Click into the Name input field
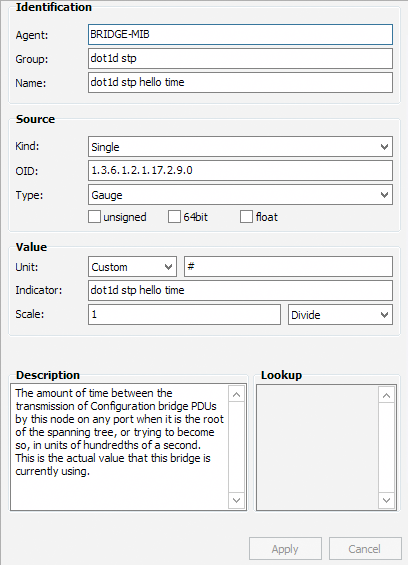This screenshot has height=565, width=409. point(240,83)
